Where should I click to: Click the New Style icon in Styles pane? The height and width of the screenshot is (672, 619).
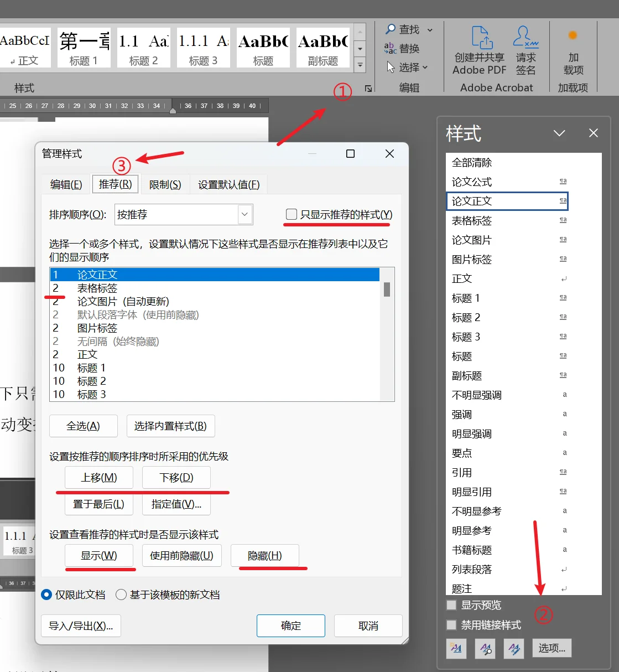click(456, 648)
